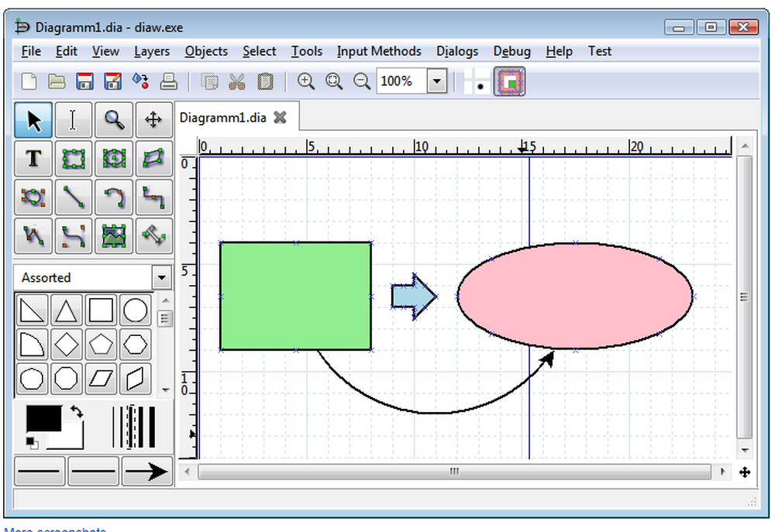Viewport: 775px width, 532px height.
Task: Pick the pentagon shape
Action: [101, 345]
